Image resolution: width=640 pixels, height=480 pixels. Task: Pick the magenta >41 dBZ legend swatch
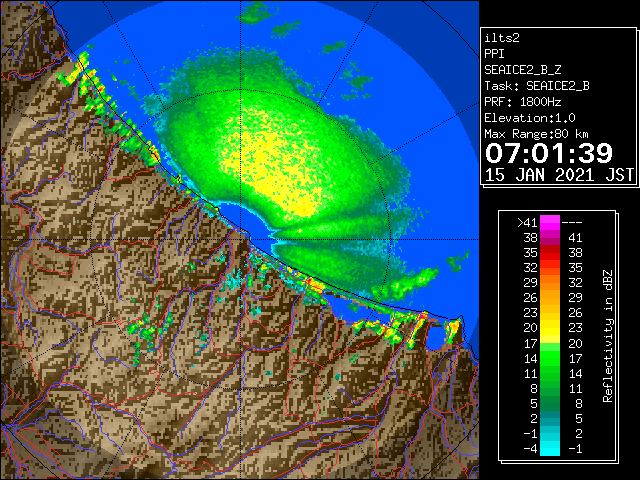click(x=550, y=223)
